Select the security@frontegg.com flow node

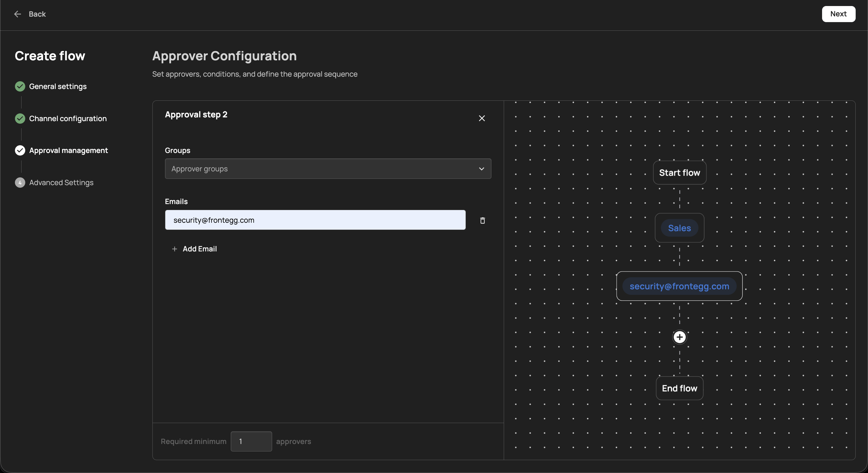coord(679,286)
